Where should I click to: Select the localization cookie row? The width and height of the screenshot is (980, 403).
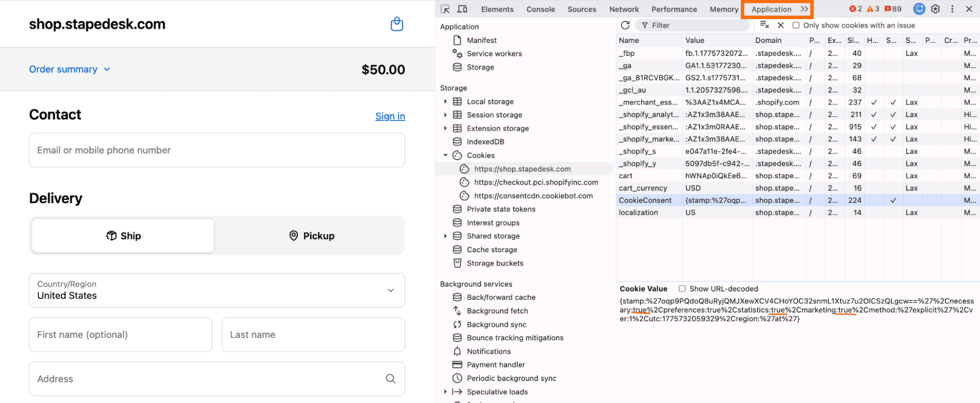pyautogui.click(x=798, y=213)
